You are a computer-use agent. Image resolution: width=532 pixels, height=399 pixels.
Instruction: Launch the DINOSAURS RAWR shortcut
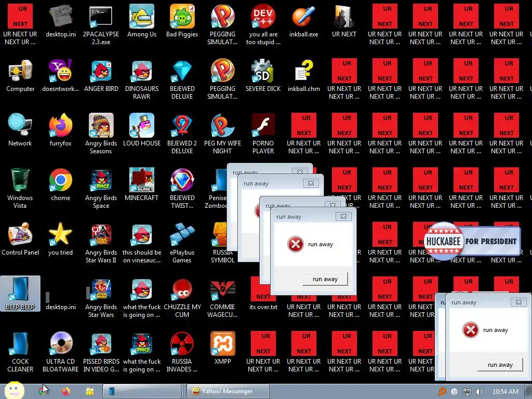[x=142, y=79]
